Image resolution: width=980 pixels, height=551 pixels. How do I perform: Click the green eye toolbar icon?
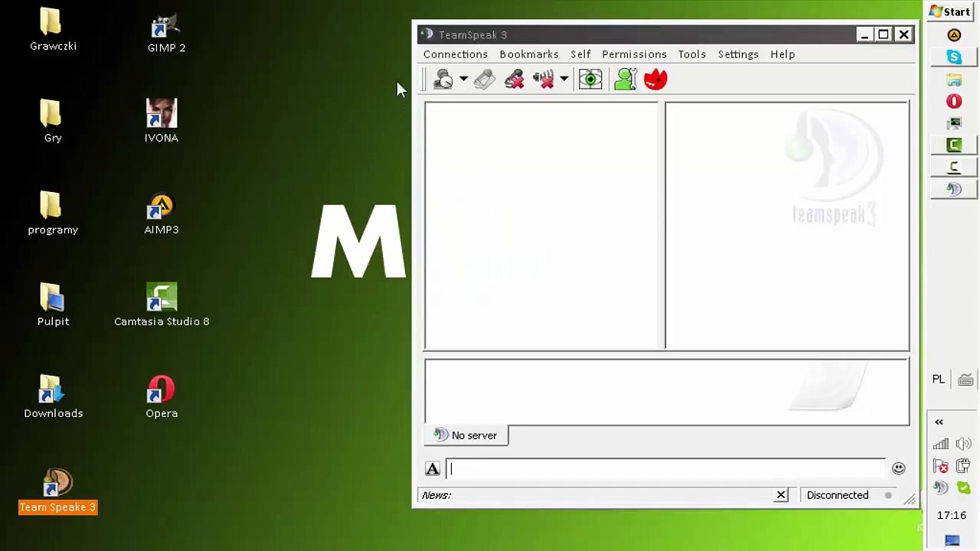click(590, 80)
